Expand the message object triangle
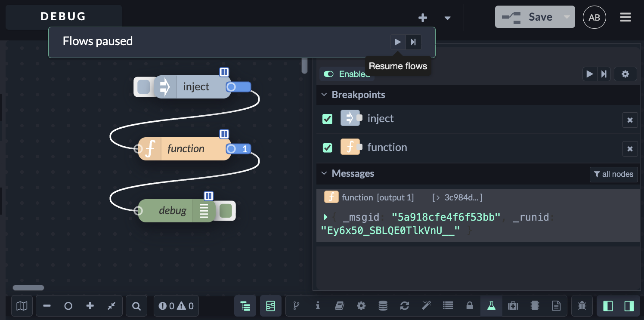 tap(326, 217)
